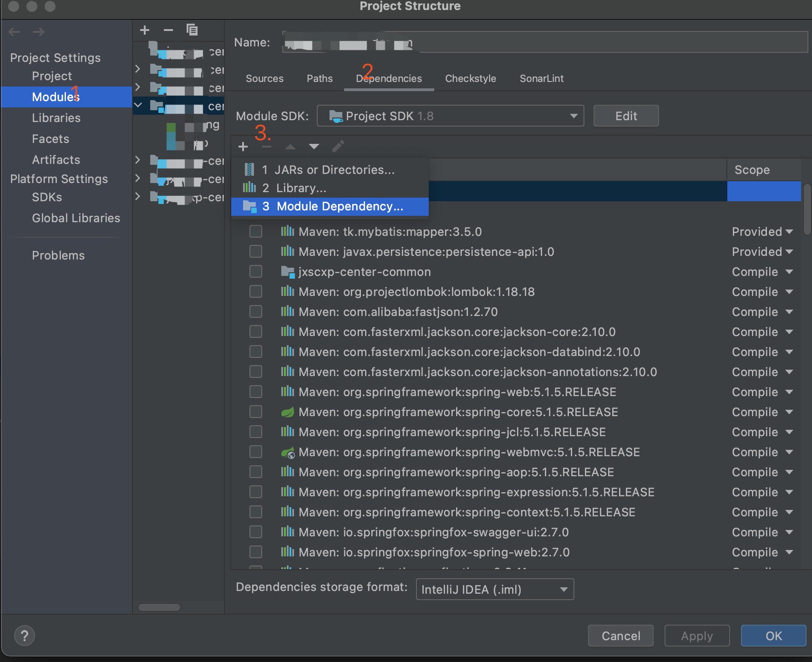The width and height of the screenshot is (812, 662).
Task: Click jxscxp-center-common module folder icon
Action: click(x=288, y=272)
